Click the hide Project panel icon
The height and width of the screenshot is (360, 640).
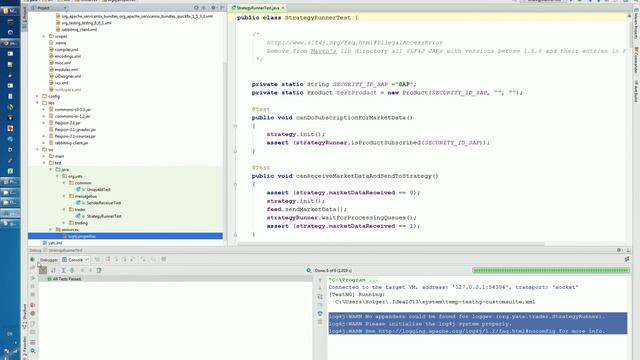coord(222,8)
